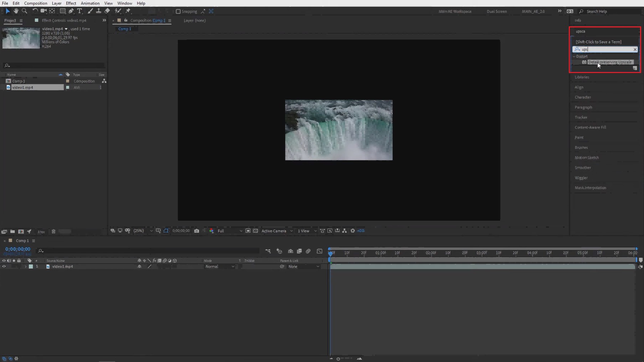Switch to the Layer (none) tab
This screenshot has height=362, width=644.
click(x=195, y=20)
